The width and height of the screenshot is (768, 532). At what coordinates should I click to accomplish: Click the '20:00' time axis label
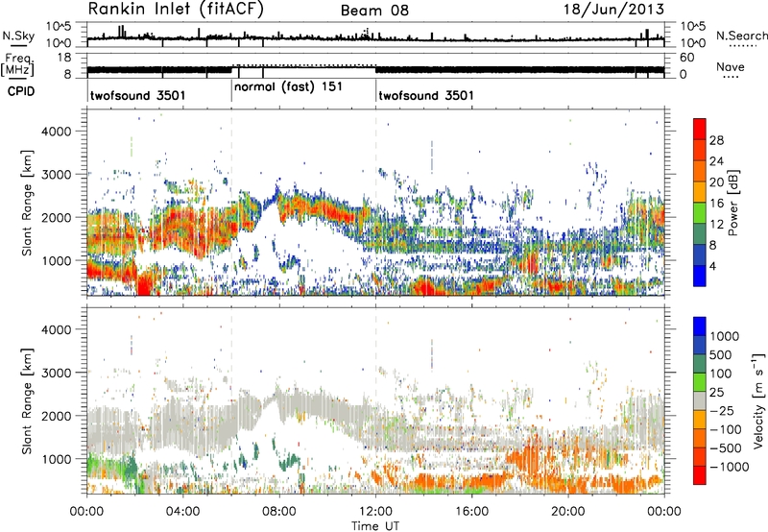click(568, 512)
